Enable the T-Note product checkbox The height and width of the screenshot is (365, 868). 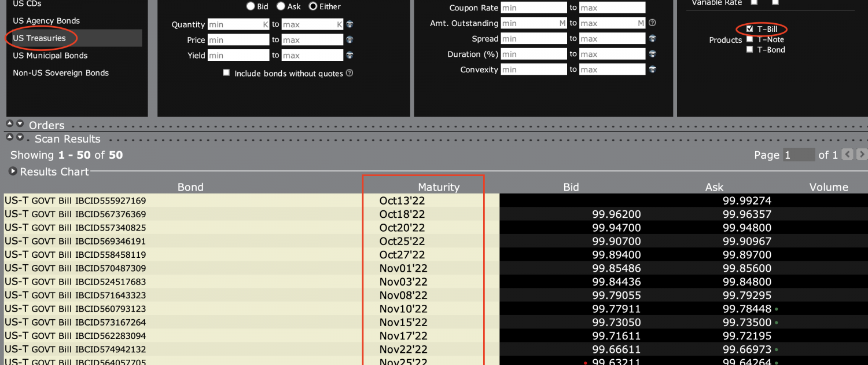tap(750, 39)
